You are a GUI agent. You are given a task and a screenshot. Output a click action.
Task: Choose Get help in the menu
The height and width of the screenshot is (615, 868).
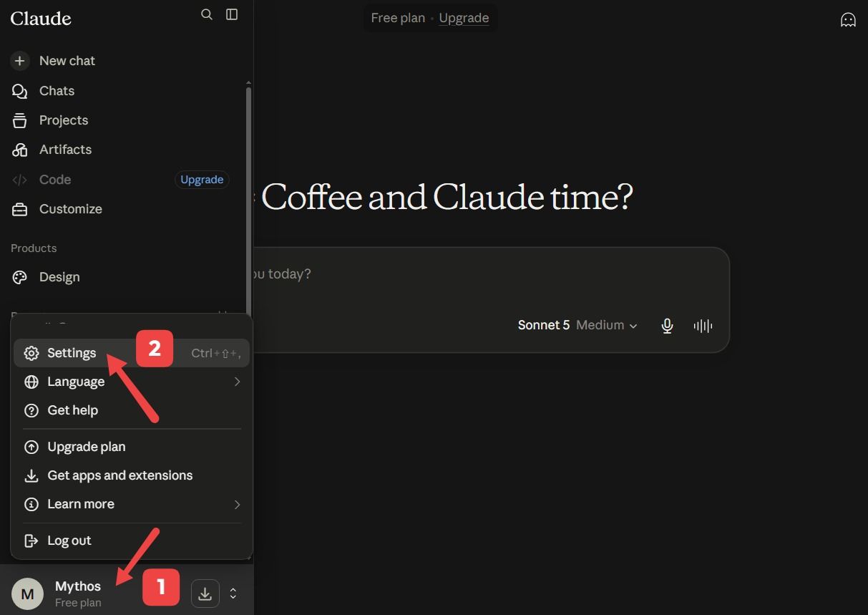tap(132, 410)
